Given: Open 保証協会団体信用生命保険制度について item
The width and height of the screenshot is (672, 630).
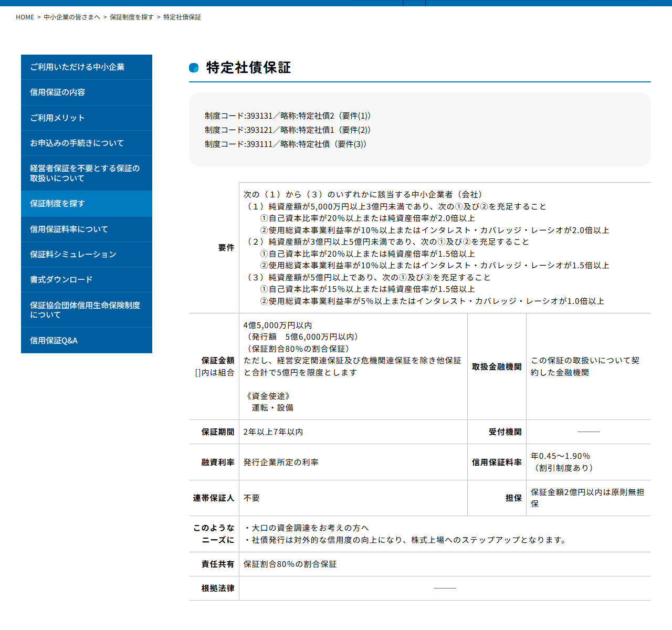Looking at the screenshot, I should coord(87,310).
